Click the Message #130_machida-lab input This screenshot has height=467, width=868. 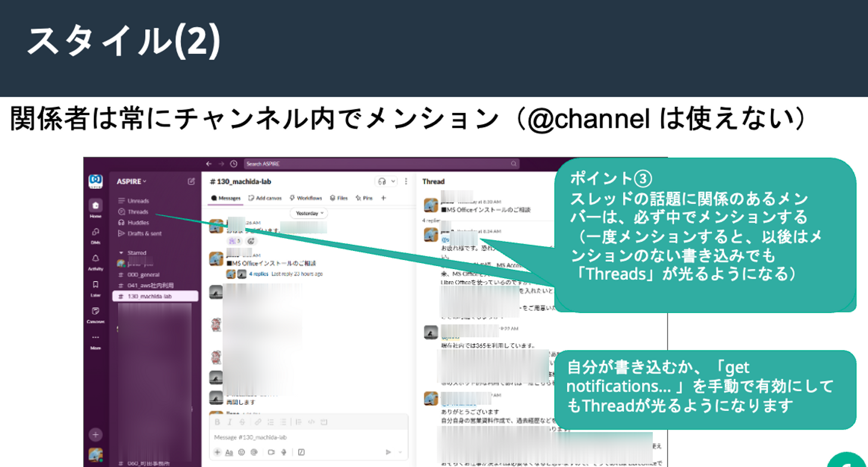point(309,437)
